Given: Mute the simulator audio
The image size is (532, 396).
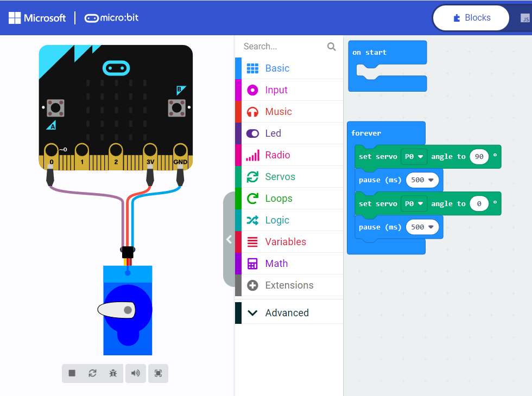Looking at the screenshot, I should click(x=135, y=373).
